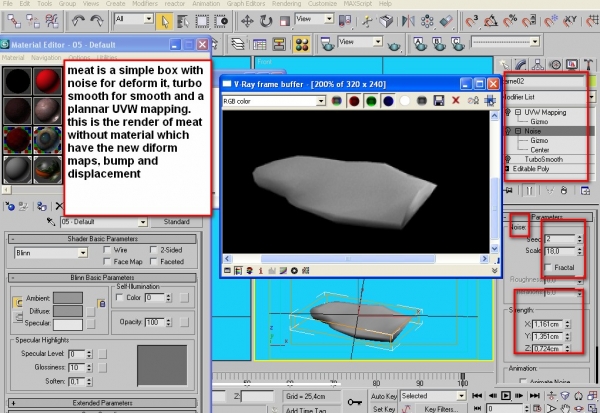Click the Diffuse color swatch
600x413 pixels.
coord(68,311)
